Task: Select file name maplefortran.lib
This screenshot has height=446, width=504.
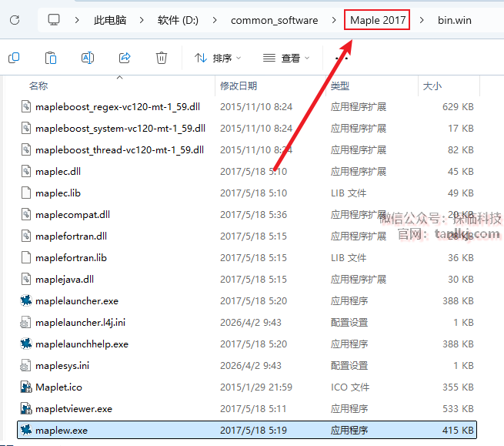Action: [71, 258]
